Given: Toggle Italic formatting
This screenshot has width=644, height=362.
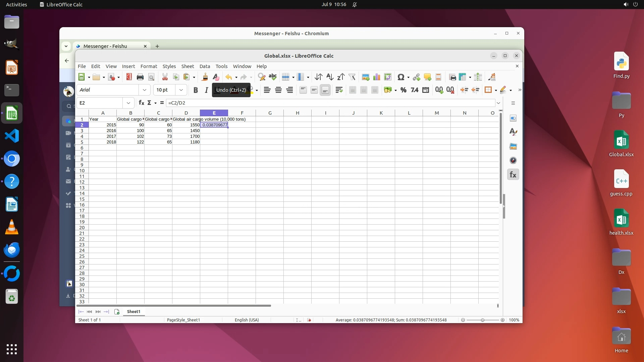Looking at the screenshot, I should (x=206, y=90).
